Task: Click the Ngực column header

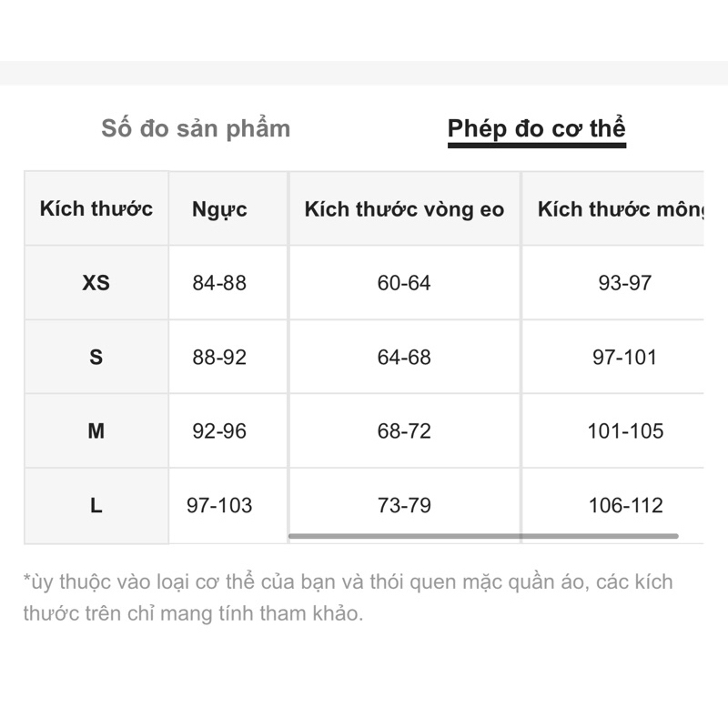Action: click(x=219, y=209)
